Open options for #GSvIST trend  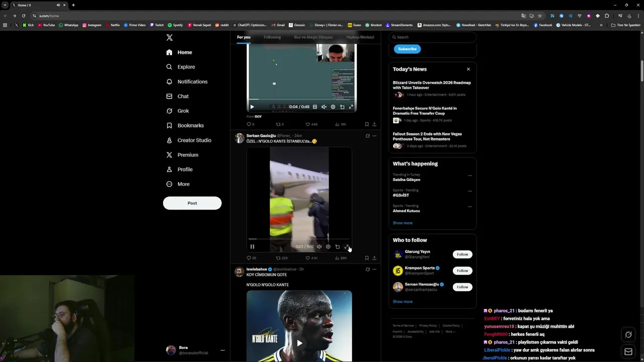(x=470, y=191)
